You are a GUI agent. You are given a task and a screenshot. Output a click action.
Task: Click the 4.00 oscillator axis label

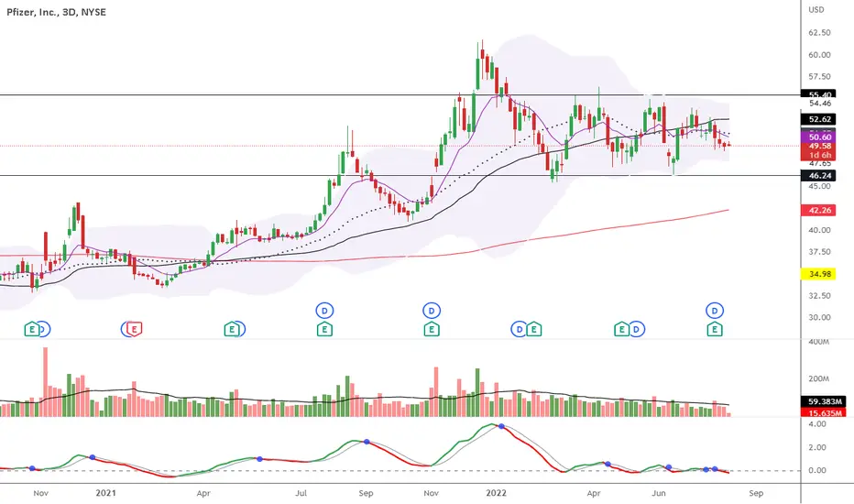(817, 424)
